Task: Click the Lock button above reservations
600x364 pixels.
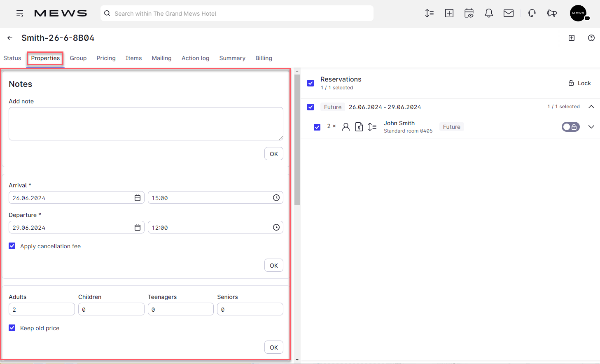Action: [x=579, y=83]
